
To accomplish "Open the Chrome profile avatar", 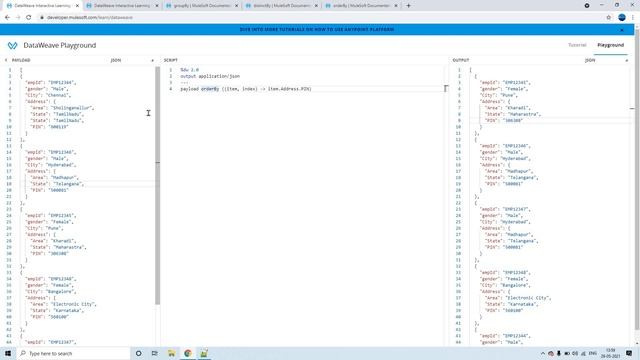I will (622, 18).
